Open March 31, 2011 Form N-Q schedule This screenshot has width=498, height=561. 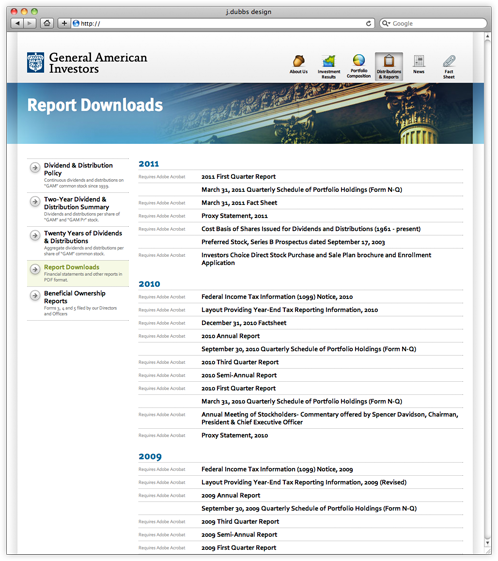pos(302,190)
